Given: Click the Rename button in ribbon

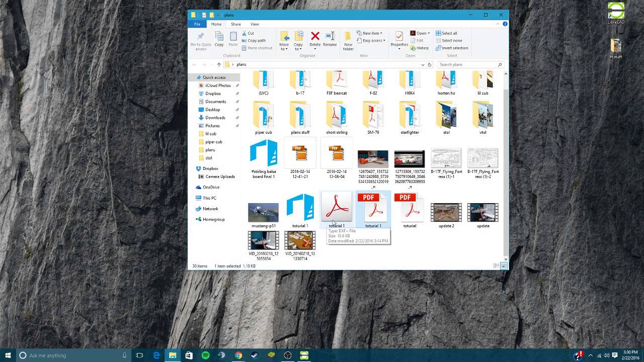Looking at the screenshot, I should pyautogui.click(x=330, y=39).
